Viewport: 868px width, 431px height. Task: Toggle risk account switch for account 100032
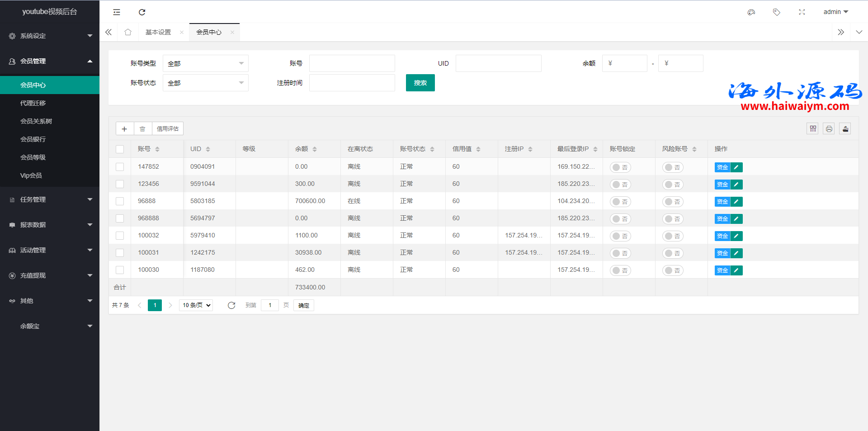click(673, 236)
